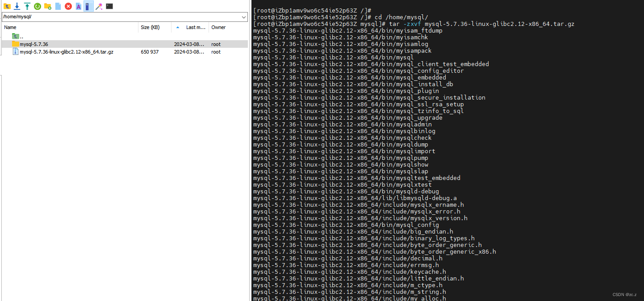Viewport: 644px width, 301px height.
Task: Click the download selected files icon
Action: tap(17, 6)
